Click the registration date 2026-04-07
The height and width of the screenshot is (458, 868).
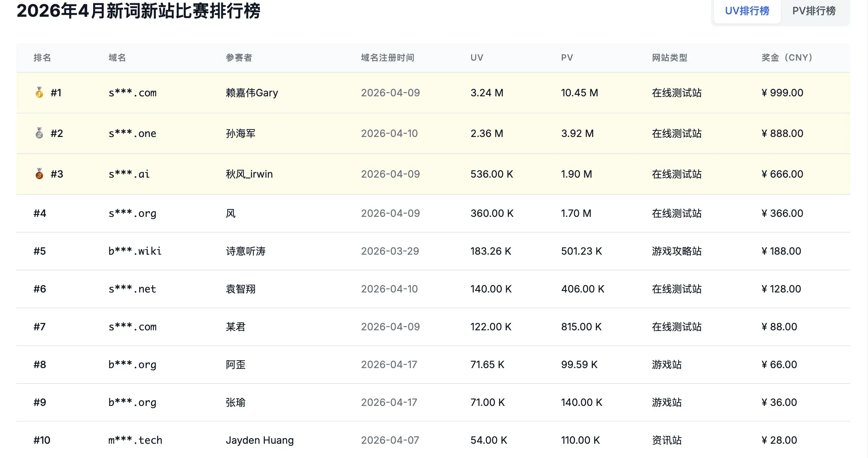click(390, 440)
